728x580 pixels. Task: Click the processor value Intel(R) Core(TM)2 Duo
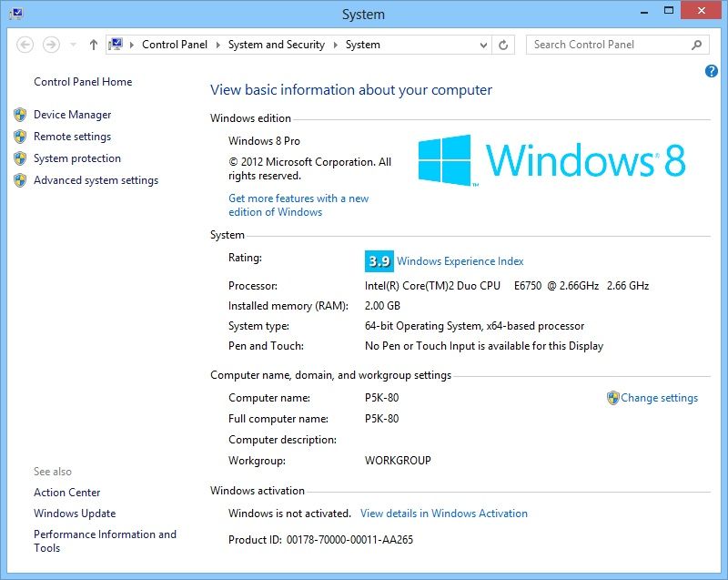(x=507, y=286)
